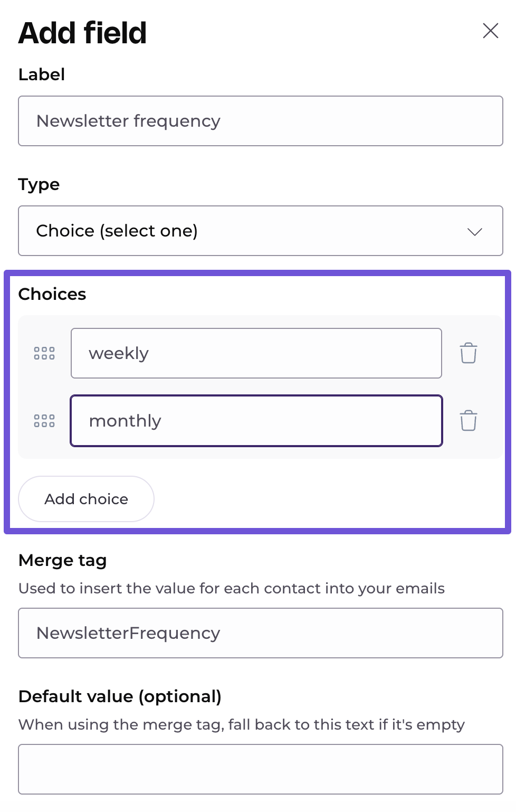
Task: Click the NewsletterFrequency merge tag field
Action: click(x=260, y=633)
